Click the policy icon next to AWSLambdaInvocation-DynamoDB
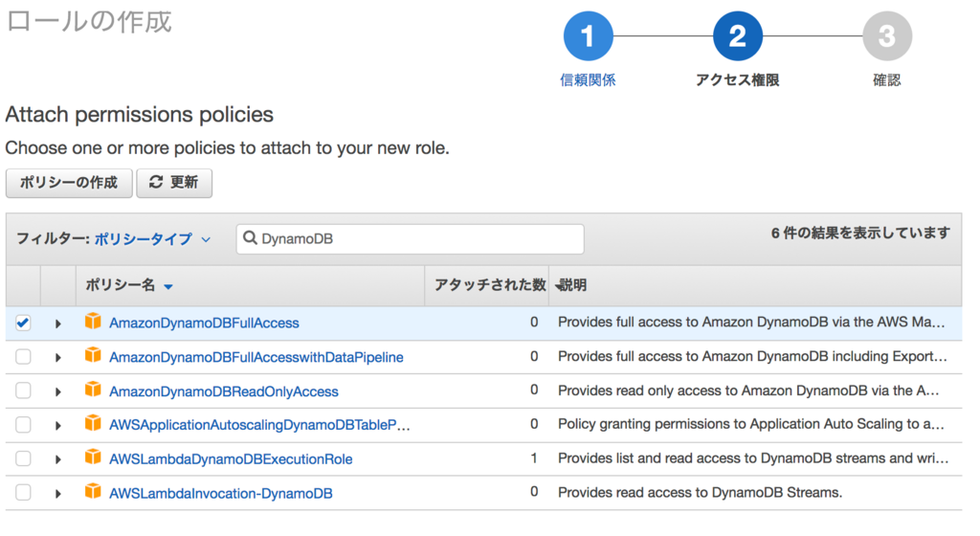The image size is (980, 536). pos(93,492)
